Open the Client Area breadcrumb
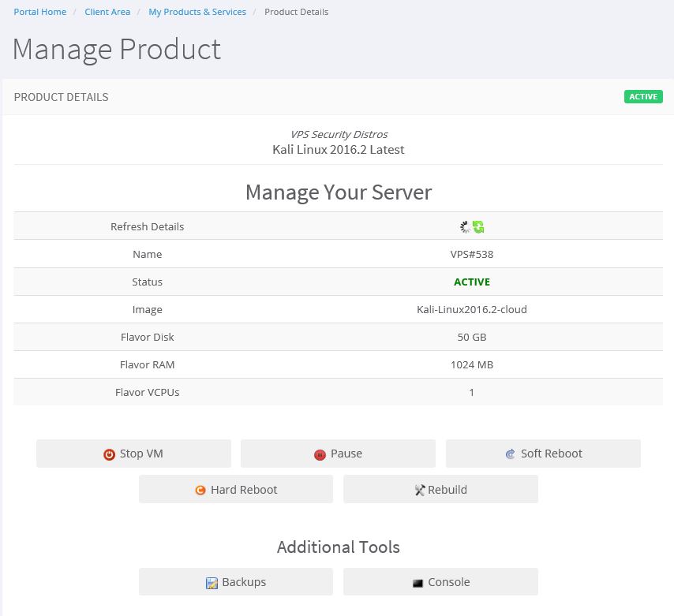Image resolution: width=674 pixels, height=616 pixels. 107,12
